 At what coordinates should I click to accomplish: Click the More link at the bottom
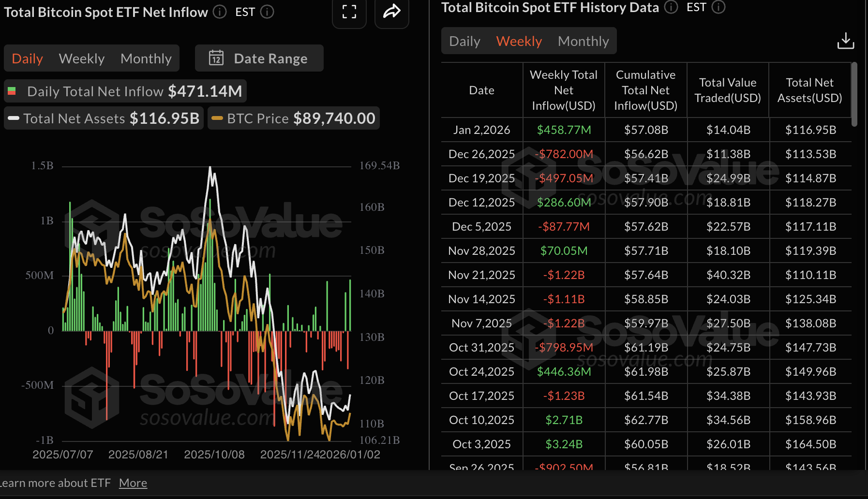point(133,483)
